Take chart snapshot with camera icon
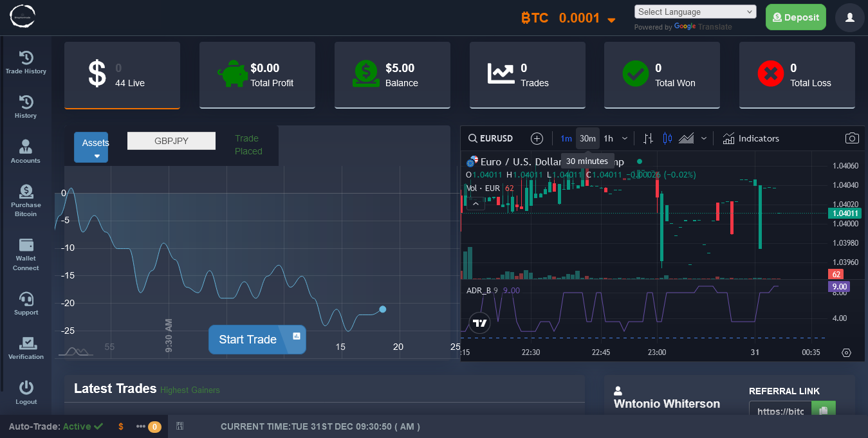868x438 pixels. pyautogui.click(x=852, y=138)
